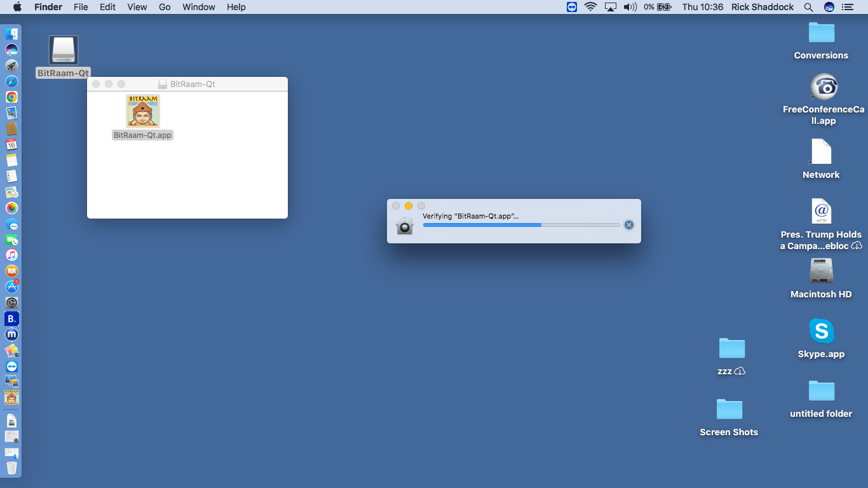Open the App Store from the Dock
Screen dimensions: 868x488
click(x=11, y=287)
